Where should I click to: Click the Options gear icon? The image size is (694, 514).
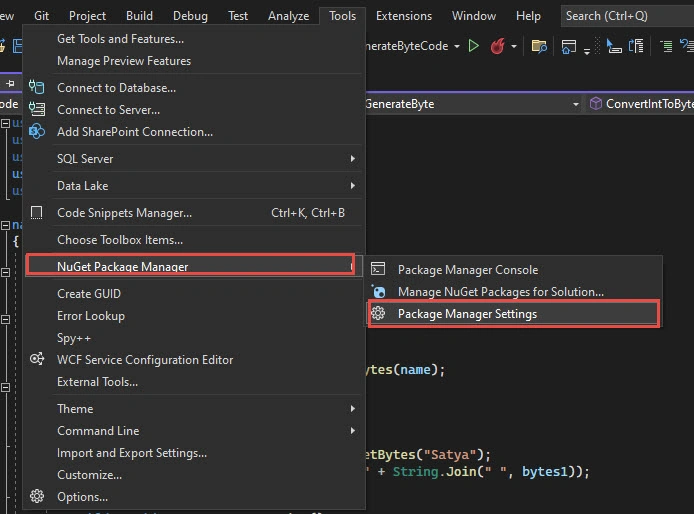pyautogui.click(x=37, y=496)
